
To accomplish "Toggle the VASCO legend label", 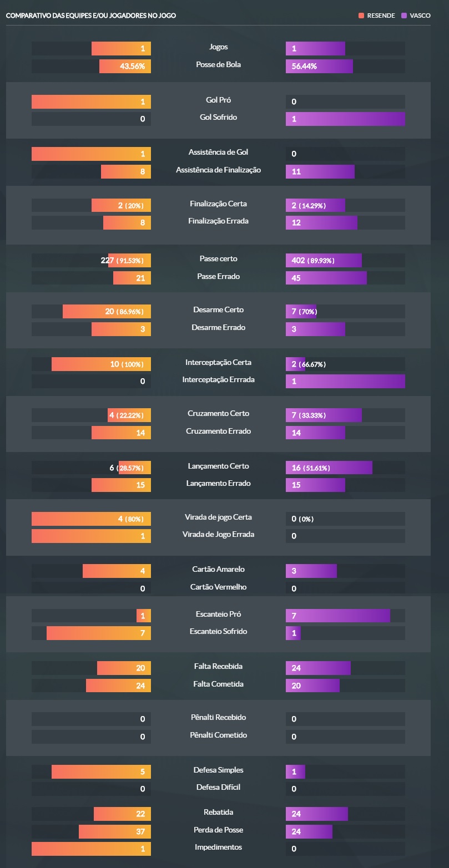I will tap(420, 16).
